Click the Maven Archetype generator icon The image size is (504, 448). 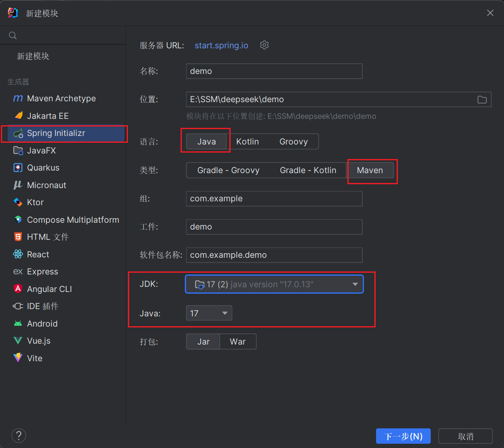[18, 98]
